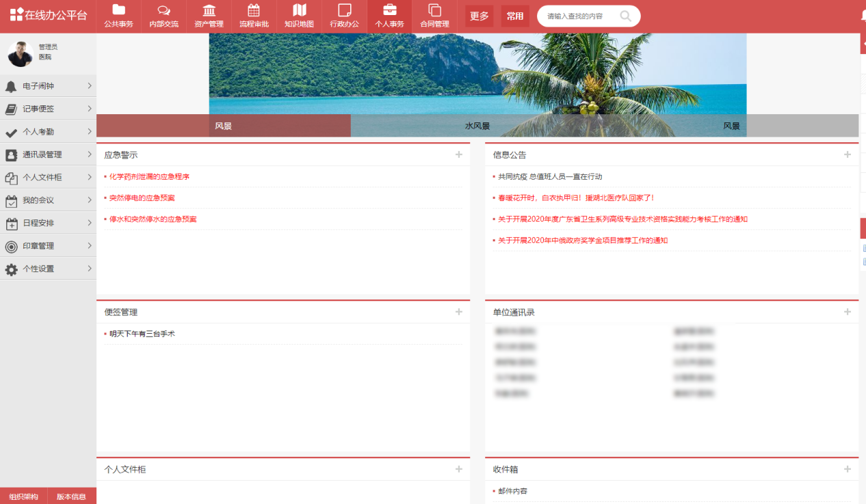Select the 个人事务 briefcase tab

tap(389, 16)
